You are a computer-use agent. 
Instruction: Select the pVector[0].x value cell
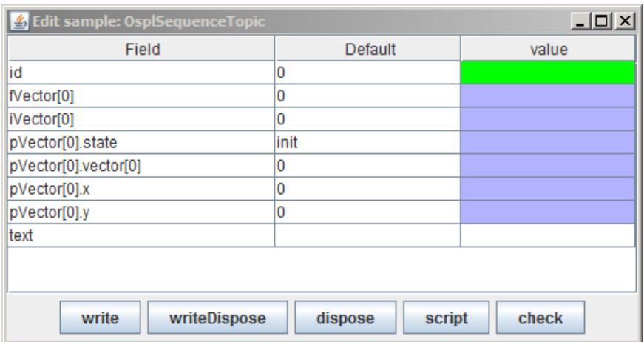pyautogui.click(x=548, y=189)
